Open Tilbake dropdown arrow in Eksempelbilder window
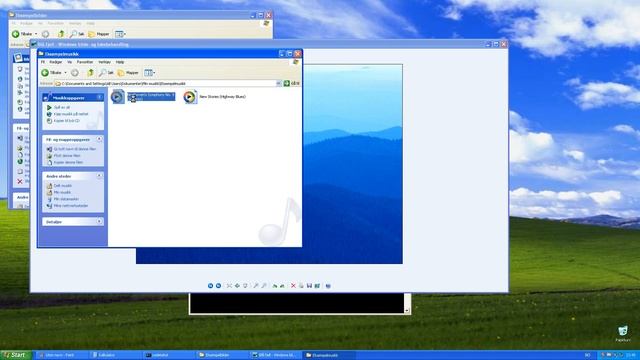640x360 pixels. [x=36, y=34]
